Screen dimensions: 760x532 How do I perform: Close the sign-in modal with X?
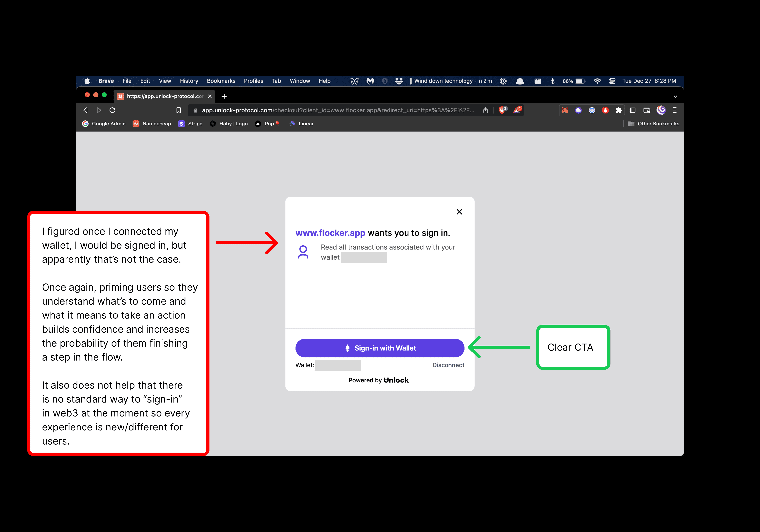click(x=459, y=212)
